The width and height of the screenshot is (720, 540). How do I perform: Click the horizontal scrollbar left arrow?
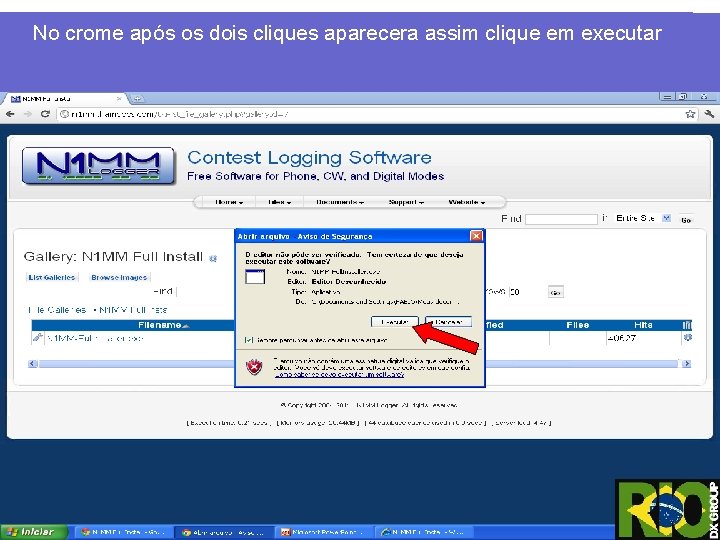pos(33,364)
